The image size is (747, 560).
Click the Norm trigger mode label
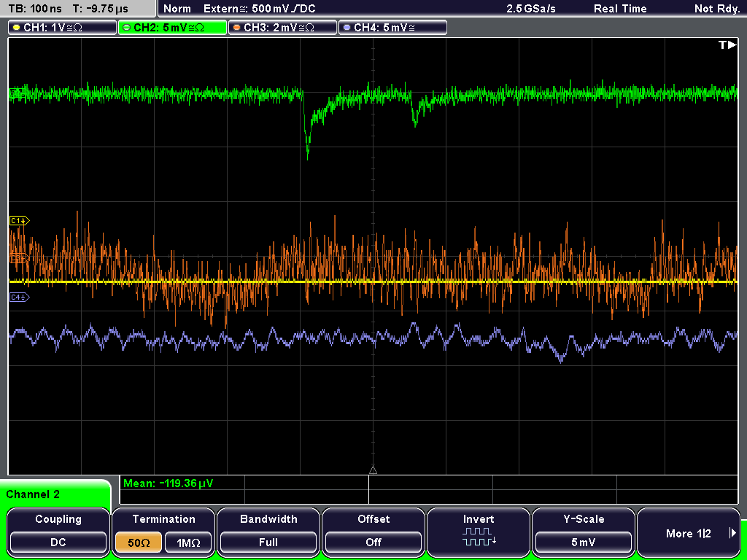point(177,9)
